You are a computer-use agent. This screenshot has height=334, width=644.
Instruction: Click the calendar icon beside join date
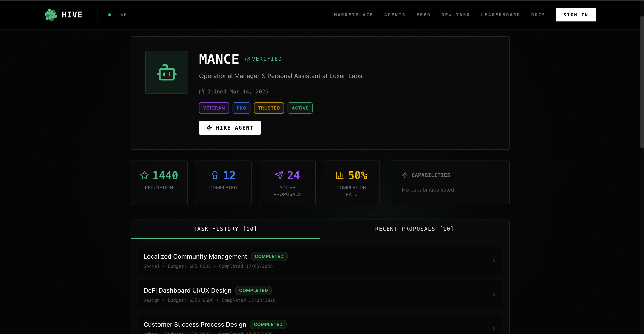coord(201,92)
